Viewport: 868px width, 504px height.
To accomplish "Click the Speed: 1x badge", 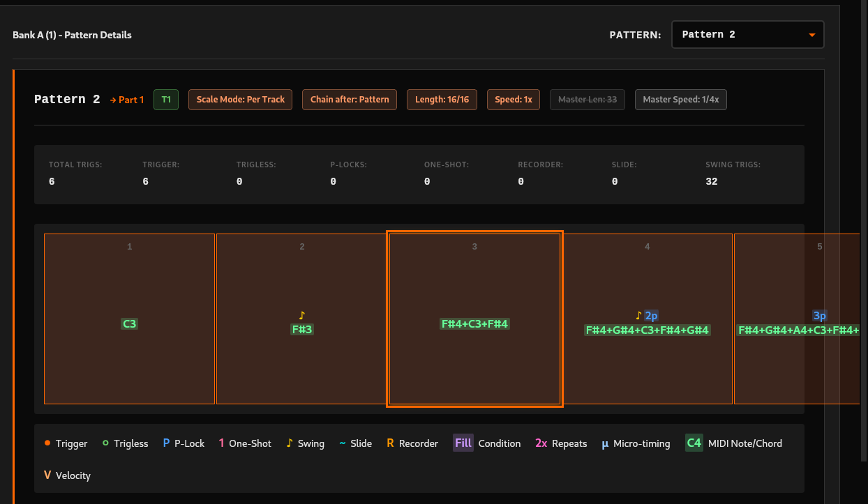I will 514,100.
